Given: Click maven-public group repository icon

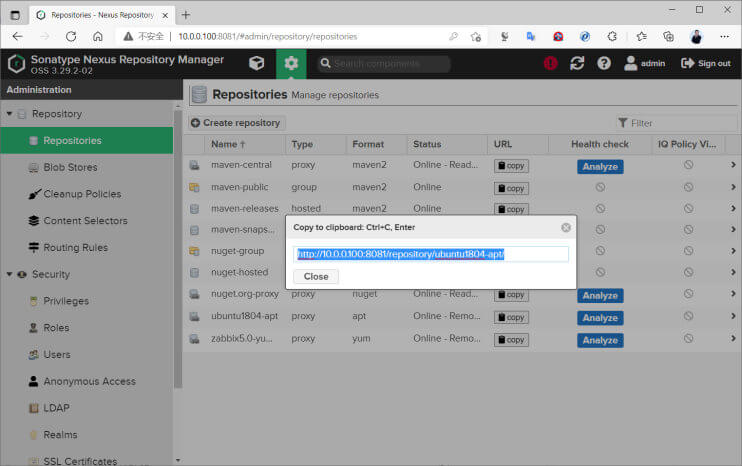Looking at the screenshot, I should 194,187.
